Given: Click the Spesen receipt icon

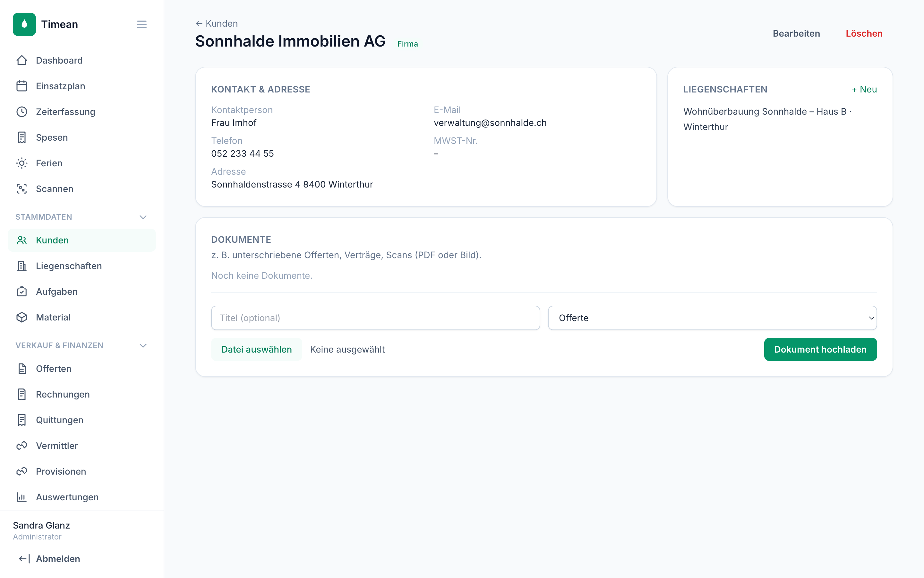Looking at the screenshot, I should point(22,137).
